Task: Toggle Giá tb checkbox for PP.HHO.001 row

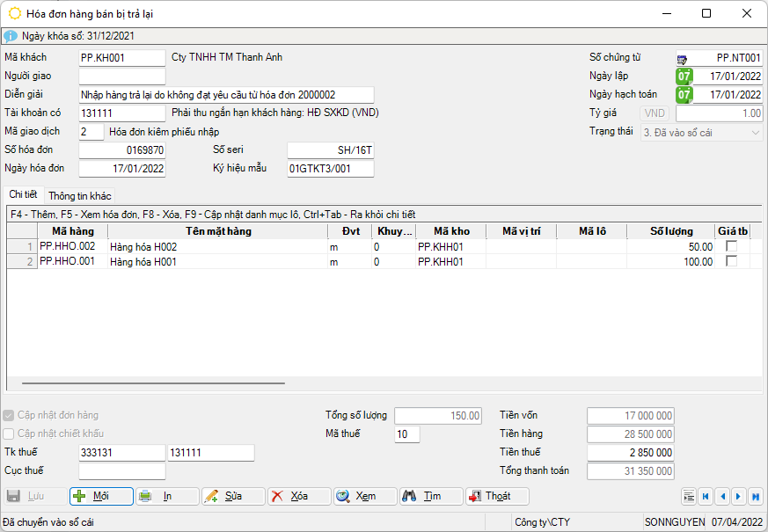Action: click(x=730, y=261)
